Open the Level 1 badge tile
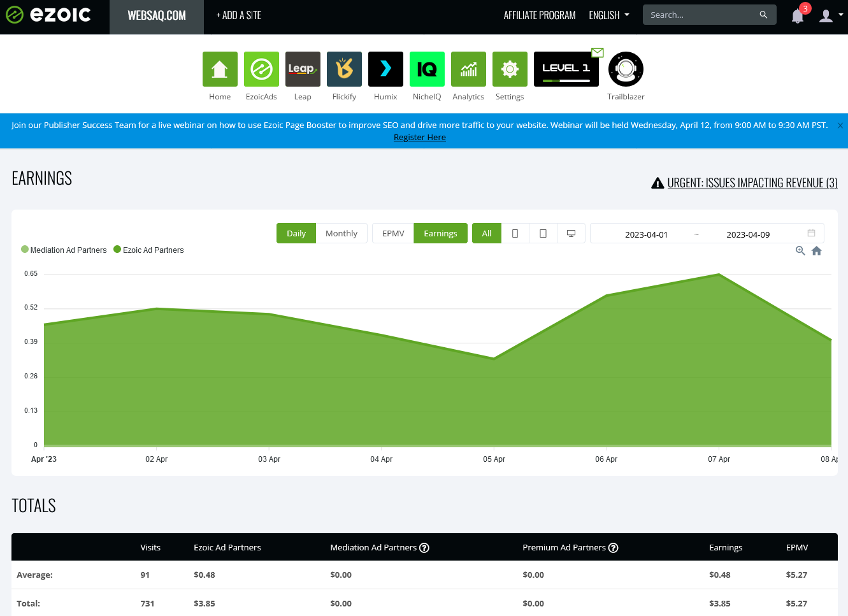848x616 pixels. (566, 69)
